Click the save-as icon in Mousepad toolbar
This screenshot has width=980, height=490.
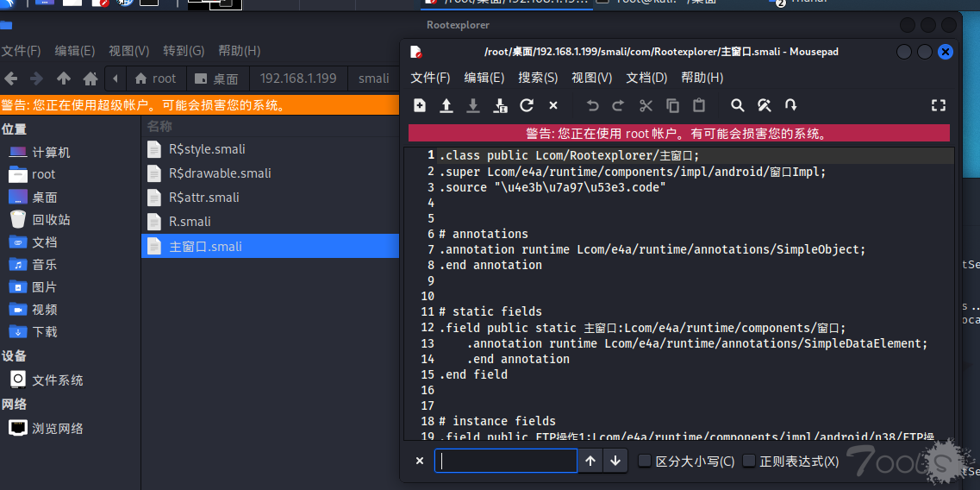tap(501, 105)
